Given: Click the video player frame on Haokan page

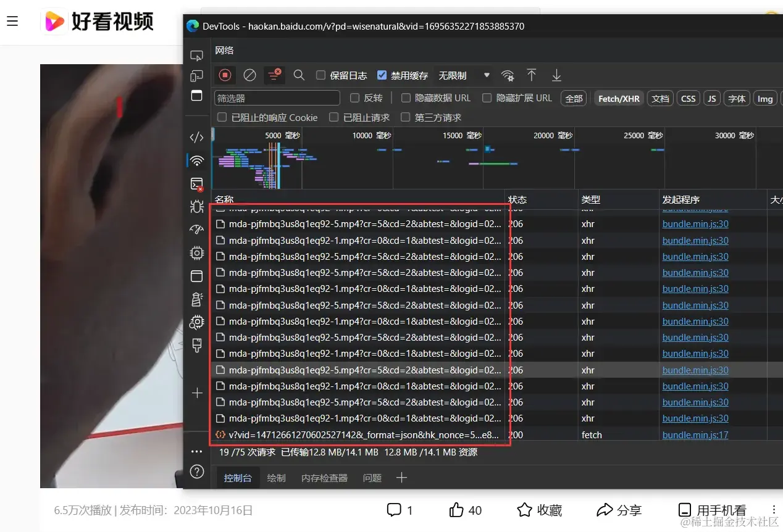Looking at the screenshot, I should click(x=112, y=276).
